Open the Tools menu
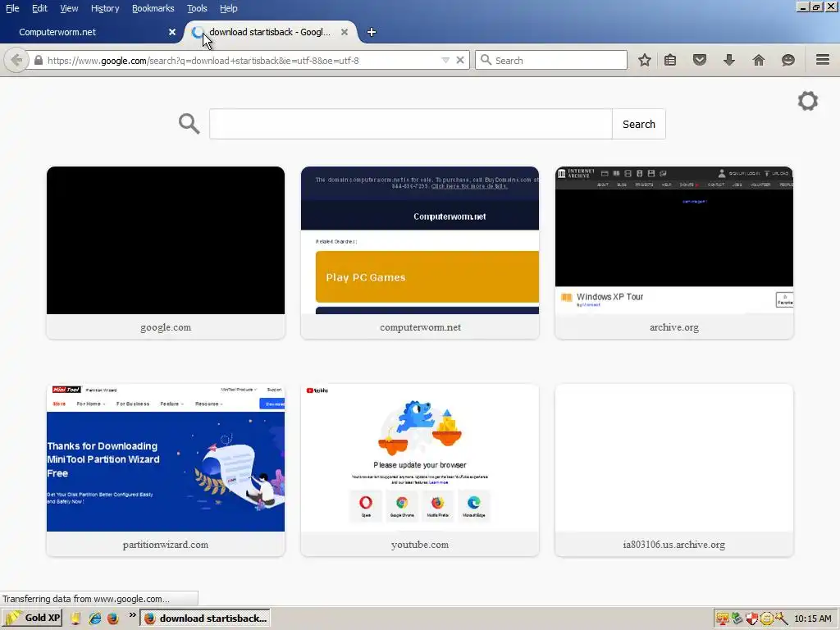 tap(197, 8)
